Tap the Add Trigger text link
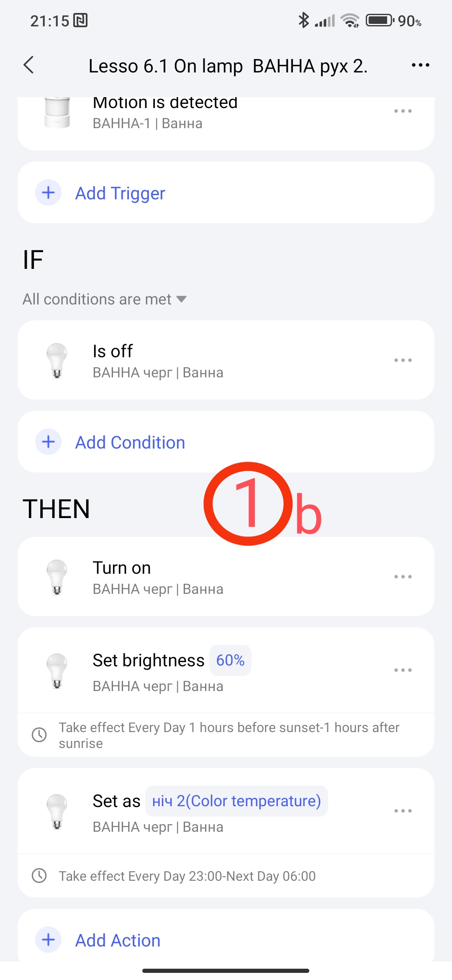Viewport: 452px width, 980px height. coord(120,193)
